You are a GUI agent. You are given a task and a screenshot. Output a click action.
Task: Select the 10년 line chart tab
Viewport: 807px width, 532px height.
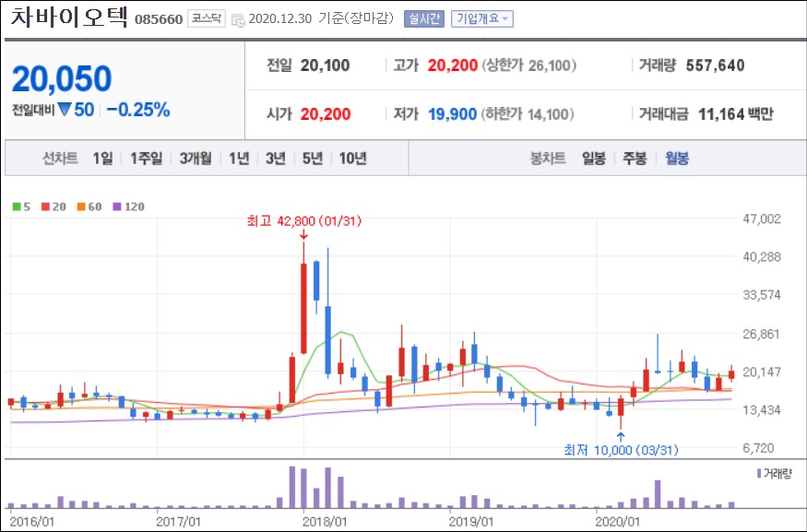click(352, 159)
